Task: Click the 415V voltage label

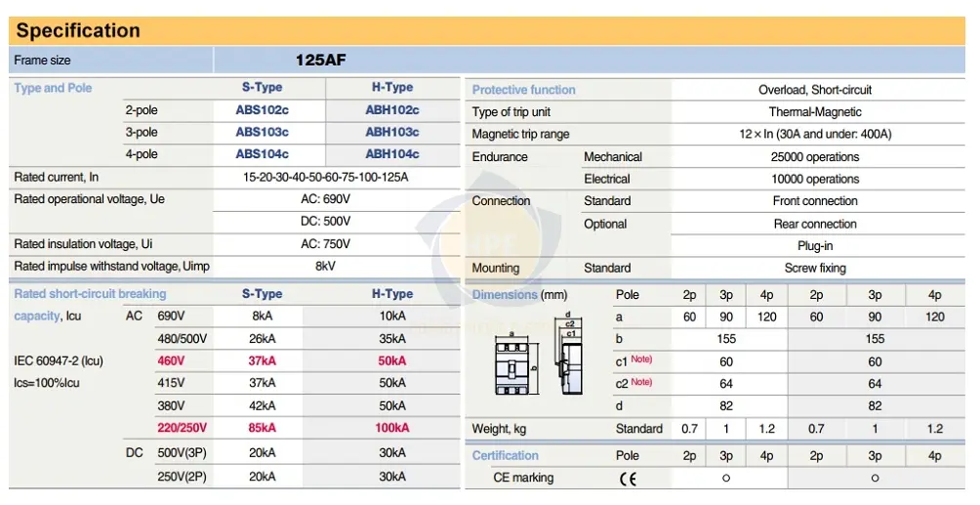Action: [171, 383]
